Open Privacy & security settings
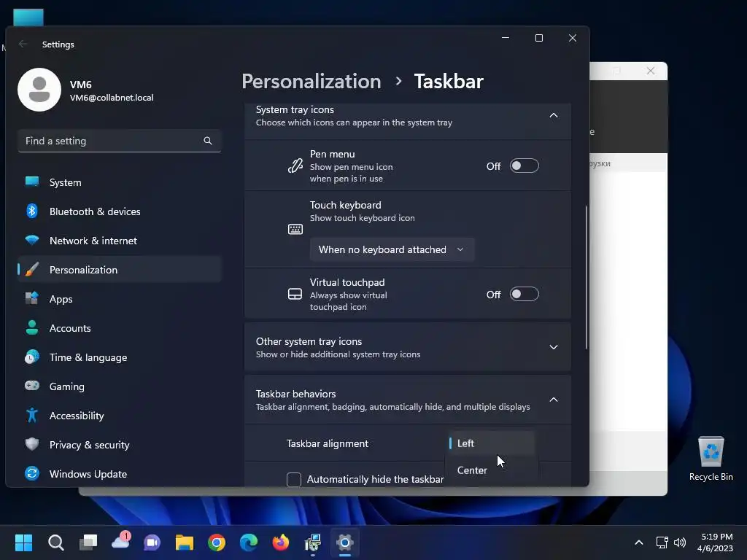Image resolution: width=747 pixels, height=560 pixels. click(120, 445)
